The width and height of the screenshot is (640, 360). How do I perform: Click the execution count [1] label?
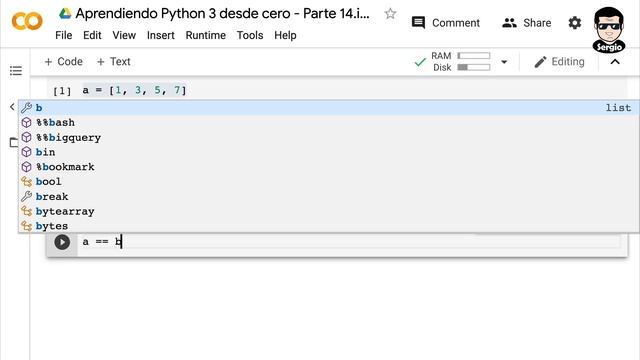[x=62, y=91]
